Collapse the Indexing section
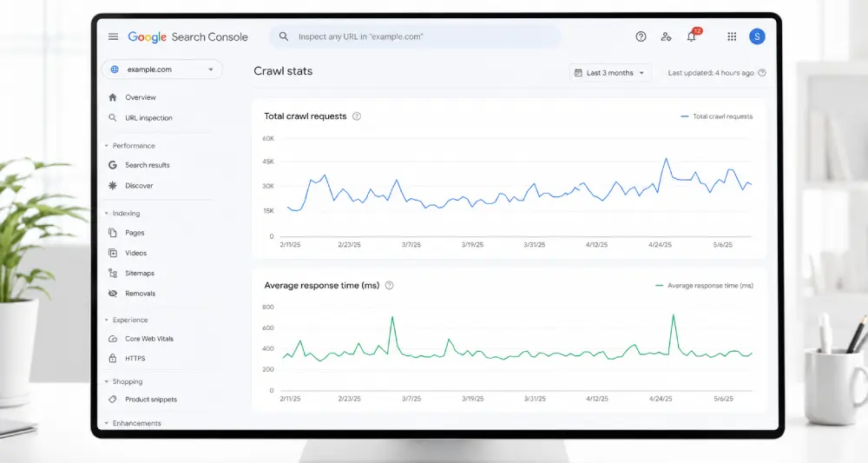Viewport: 868px width, 463px height. (x=106, y=213)
